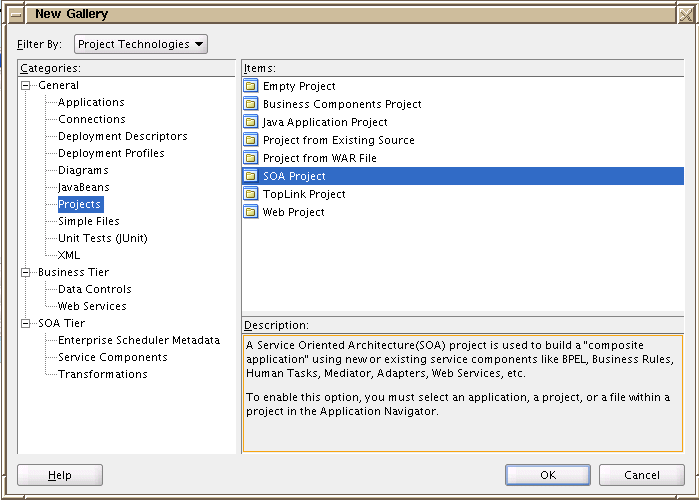Click the Project from Existing Source icon

click(251, 140)
